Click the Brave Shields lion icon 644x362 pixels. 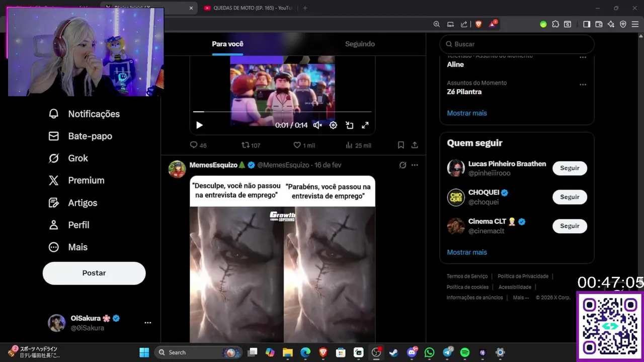478,24
